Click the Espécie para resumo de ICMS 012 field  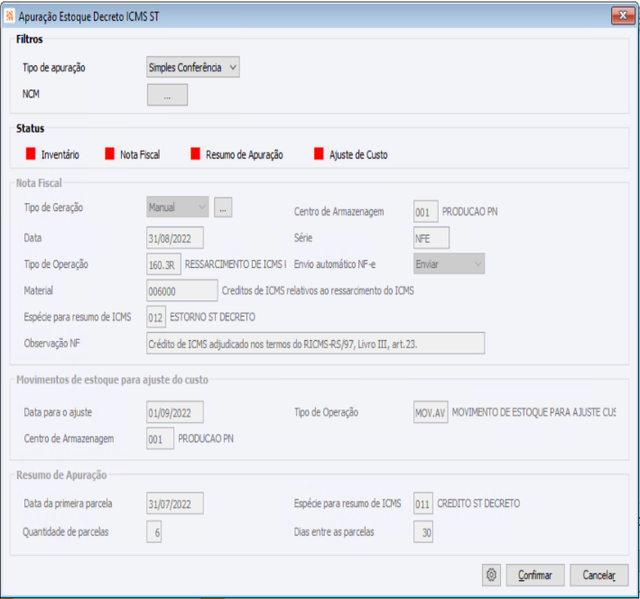[156, 317]
